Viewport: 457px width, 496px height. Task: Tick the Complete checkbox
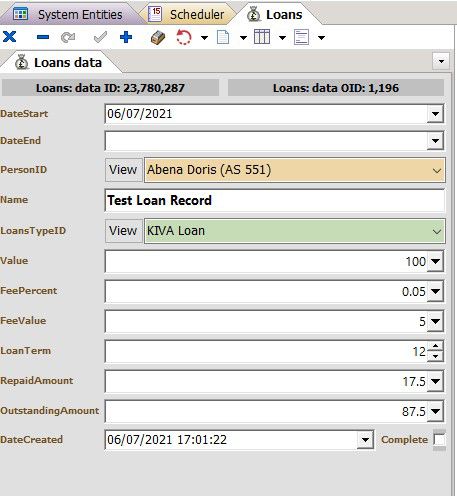[x=439, y=439]
